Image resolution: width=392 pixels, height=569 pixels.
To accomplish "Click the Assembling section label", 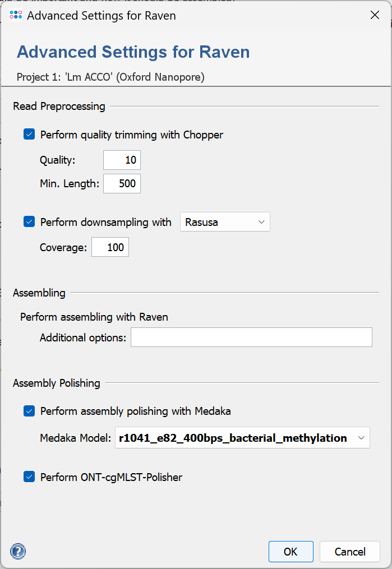I will [39, 293].
